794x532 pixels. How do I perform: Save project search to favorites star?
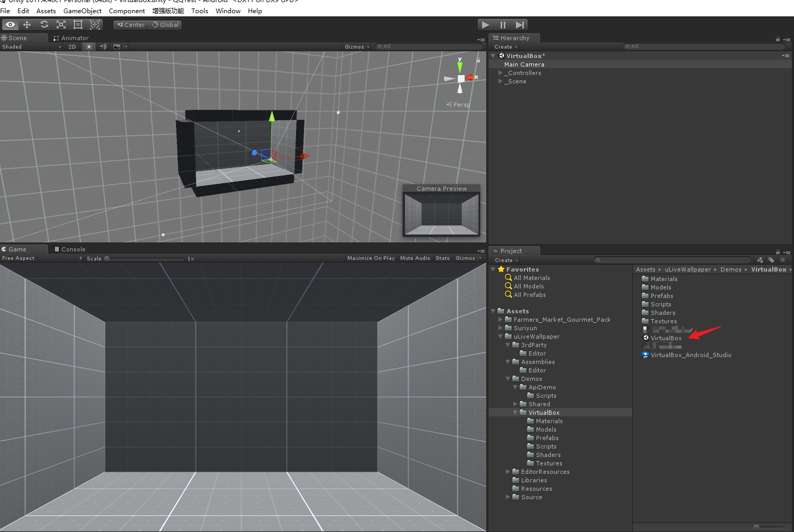[x=783, y=260]
